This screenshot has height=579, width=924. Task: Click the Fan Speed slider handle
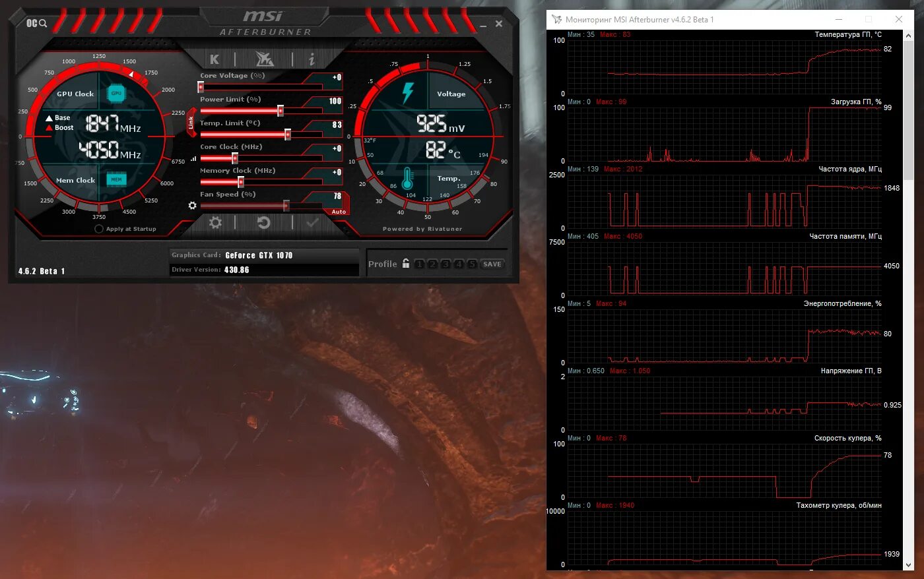[x=286, y=206]
